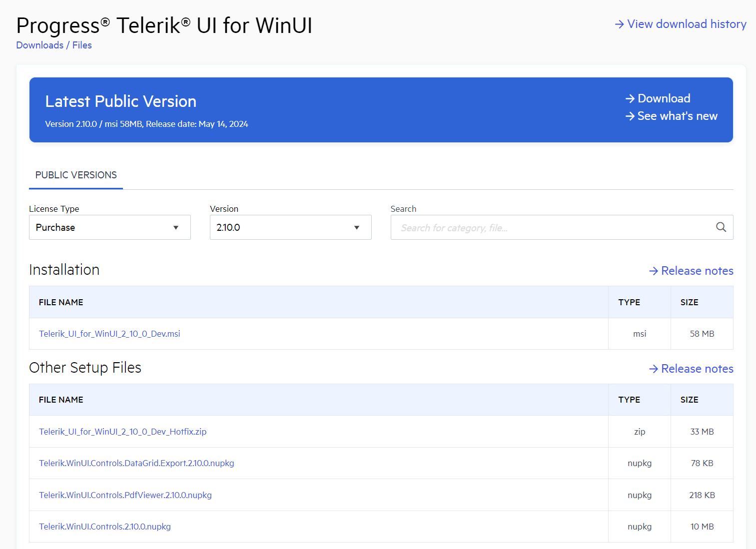
Task: Download Telerik_UI_for_WinUI_2_10_0_Dev_Hotfix.zip
Action: coord(122,432)
